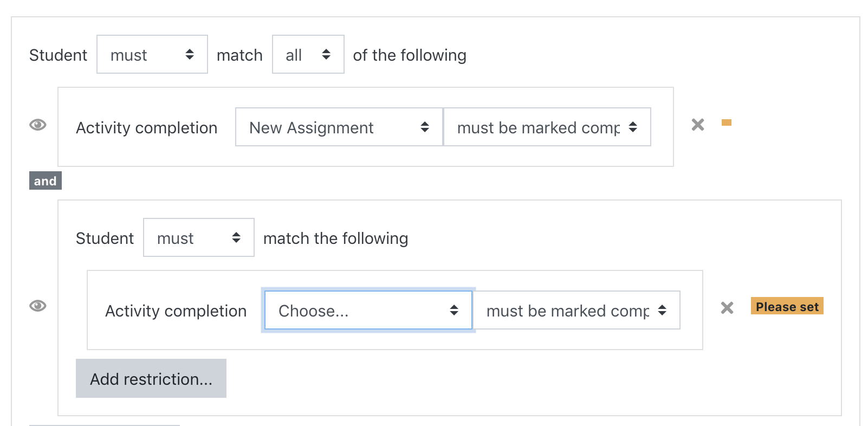Delete the New Assignment completion restriction
This screenshot has height=426, width=868.
coord(698,125)
